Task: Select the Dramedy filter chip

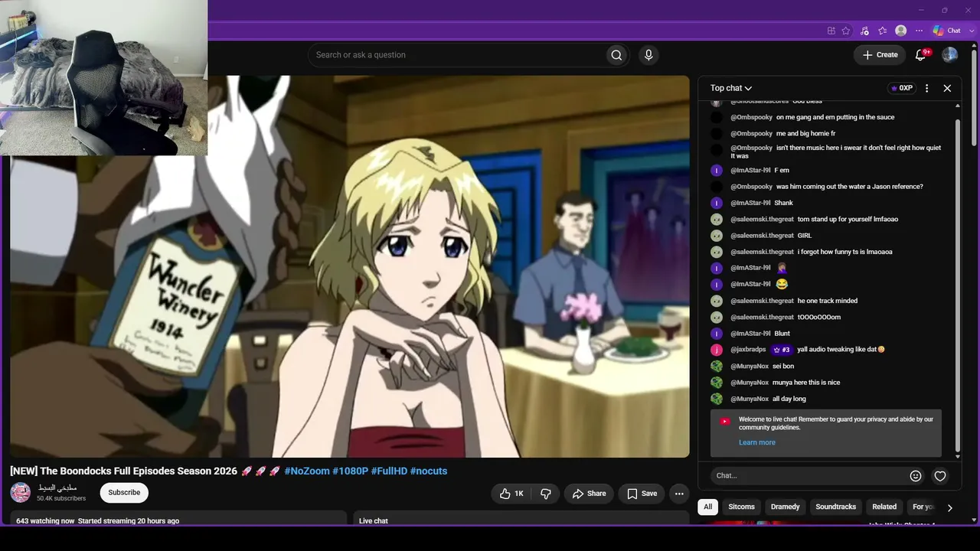Action: pyautogui.click(x=786, y=507)
